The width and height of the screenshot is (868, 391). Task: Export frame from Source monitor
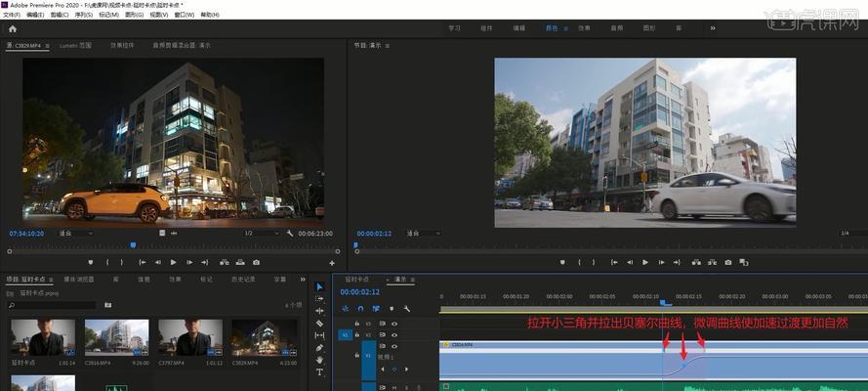click(x=257, y=263)
